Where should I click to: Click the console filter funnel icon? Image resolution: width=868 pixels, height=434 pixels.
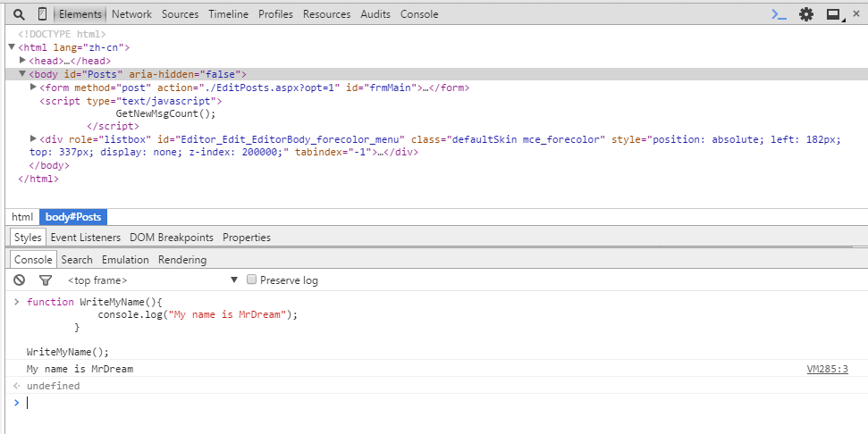(x=46, y=280)
